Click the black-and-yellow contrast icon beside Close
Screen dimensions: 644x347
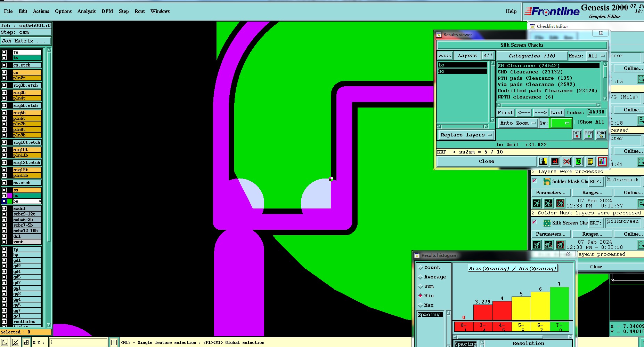[x=543, y=161]
